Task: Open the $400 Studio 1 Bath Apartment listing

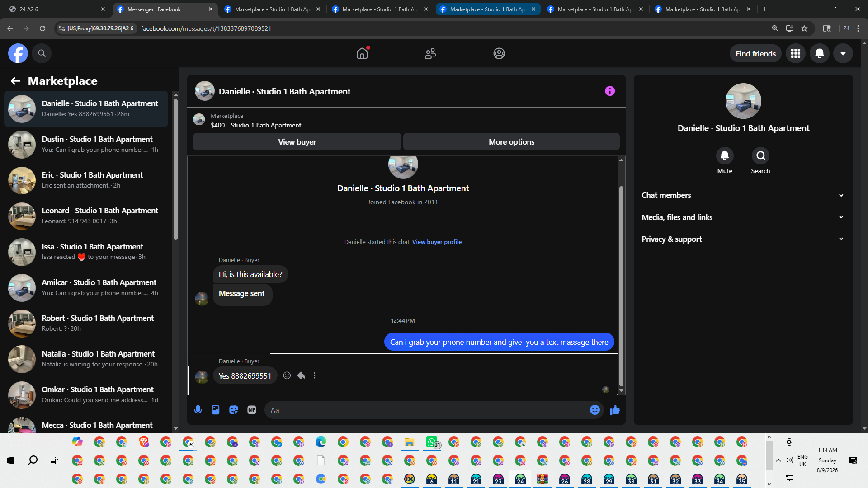Action: point(256,125)
